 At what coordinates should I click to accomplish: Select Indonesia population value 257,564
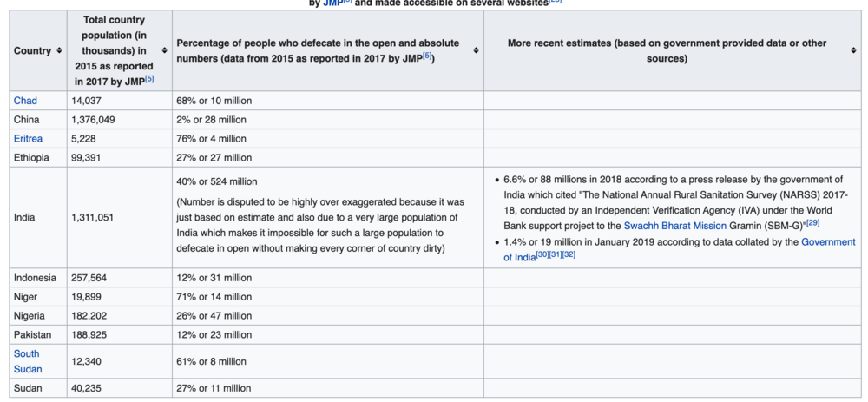click(x=88, y=278)
